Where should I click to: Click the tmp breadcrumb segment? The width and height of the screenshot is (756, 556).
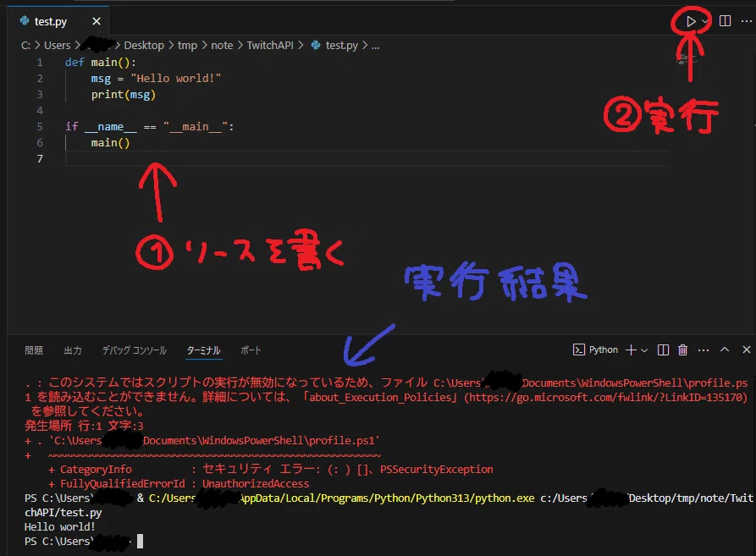click(187, 46)
